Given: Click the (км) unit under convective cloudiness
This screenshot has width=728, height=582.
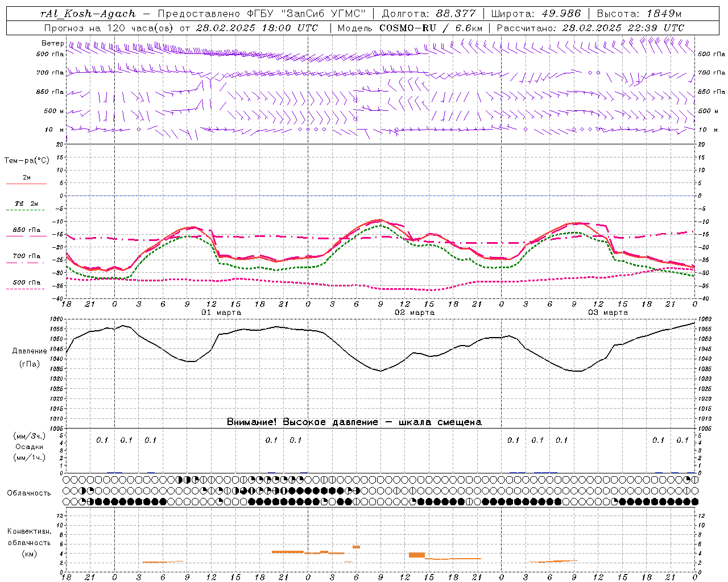Looking at the screenshot, I should point(29,553).
